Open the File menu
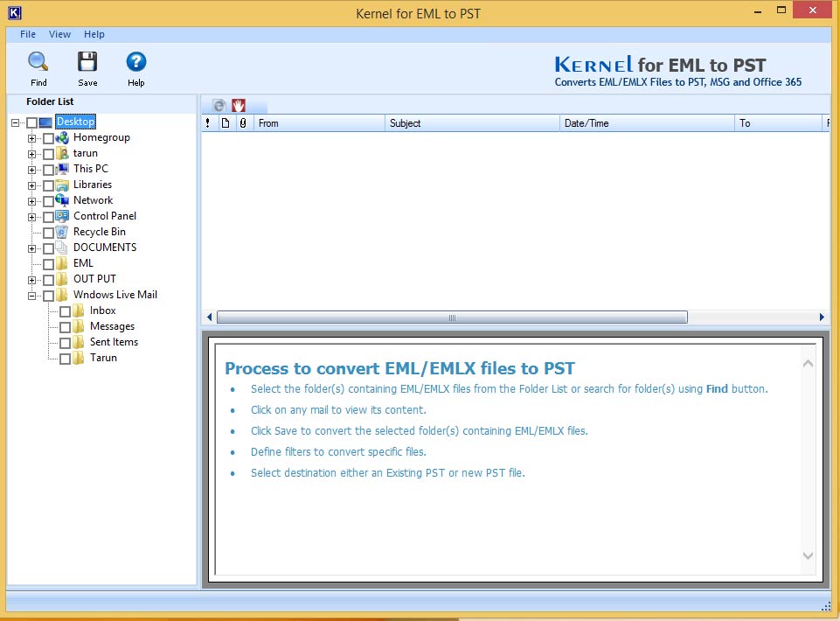 (x=28, y=34)
